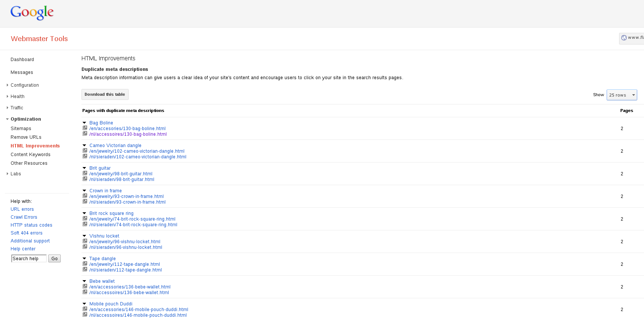
Task: Click the Pages column header
Action: 627,110
